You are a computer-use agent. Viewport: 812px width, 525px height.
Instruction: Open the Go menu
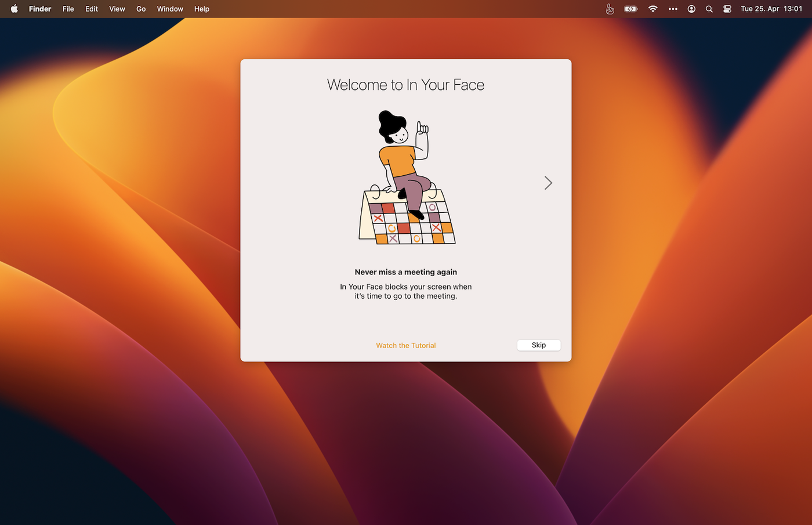coord(141,9)
